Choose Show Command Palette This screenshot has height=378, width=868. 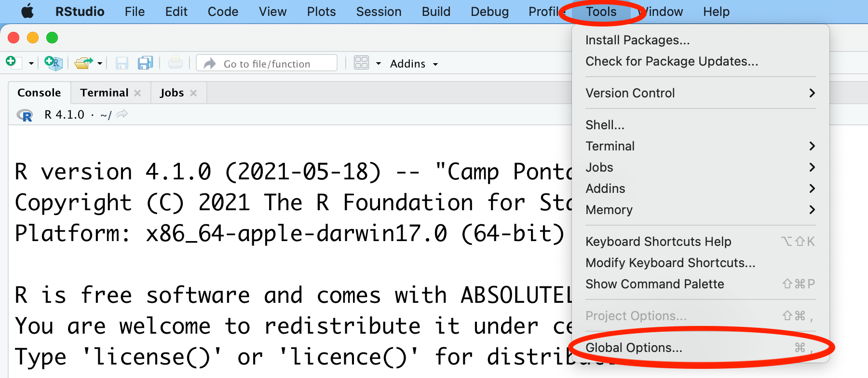point(700,284)
